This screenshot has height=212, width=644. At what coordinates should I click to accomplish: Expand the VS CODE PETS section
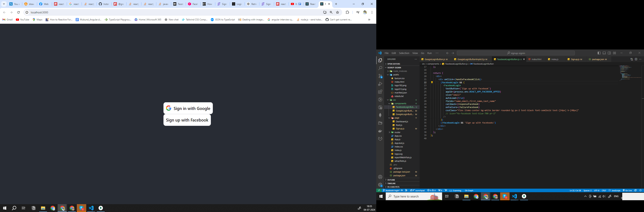point(402,187)
